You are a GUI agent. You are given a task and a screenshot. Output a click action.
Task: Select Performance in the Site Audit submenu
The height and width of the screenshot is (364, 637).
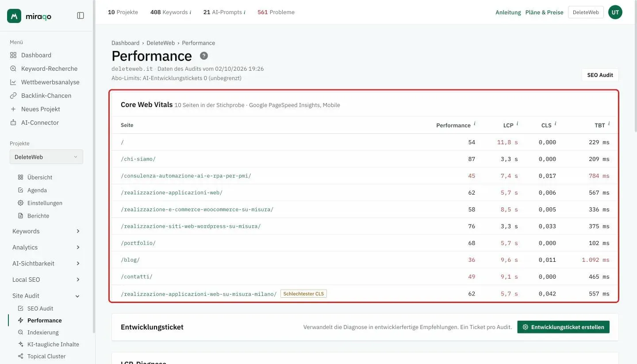pos(44,321)
